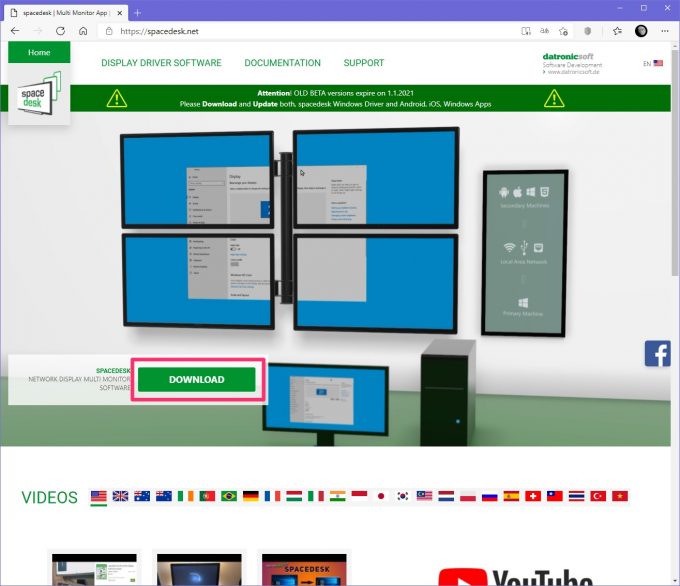Image resolution: width=680 pixels, height=586 pixels.
Task: Click the spacedesk logo
Action: click(39, 95)
